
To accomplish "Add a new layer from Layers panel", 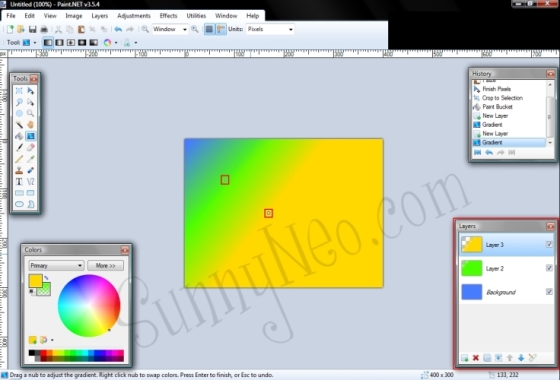I will [464, 358].
